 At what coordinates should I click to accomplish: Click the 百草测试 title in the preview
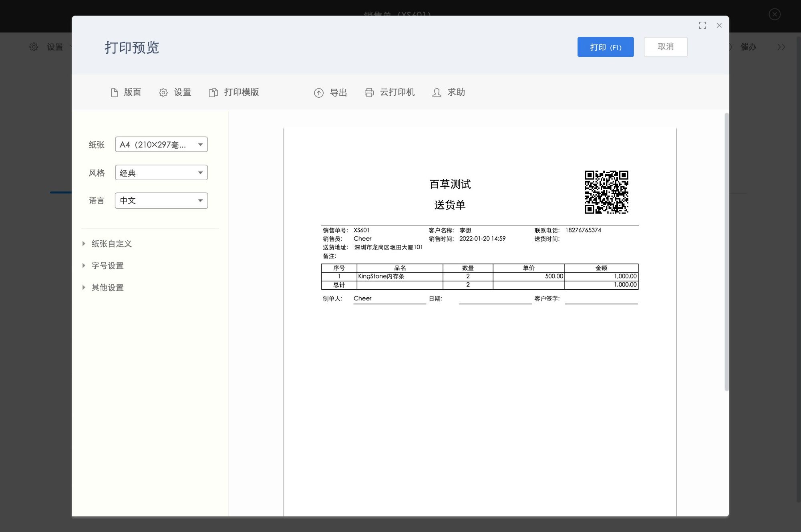(450, 184)
